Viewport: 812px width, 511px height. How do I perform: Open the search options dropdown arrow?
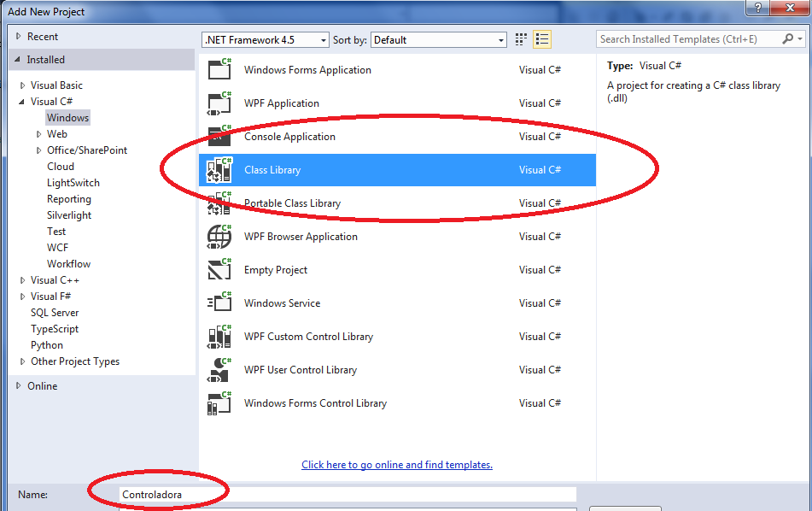pos(800,38)
